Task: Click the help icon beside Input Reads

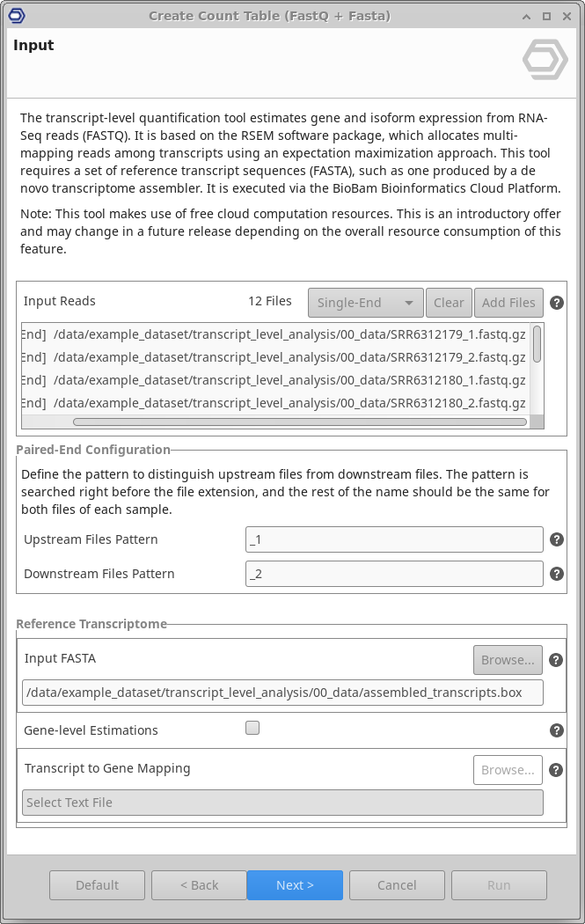Action: (557, 303)
